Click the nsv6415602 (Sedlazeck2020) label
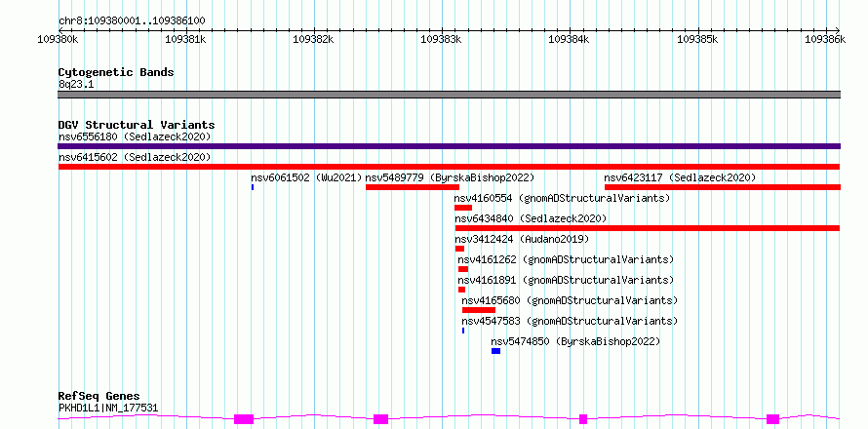868x429 pixels. pos(135,157)
